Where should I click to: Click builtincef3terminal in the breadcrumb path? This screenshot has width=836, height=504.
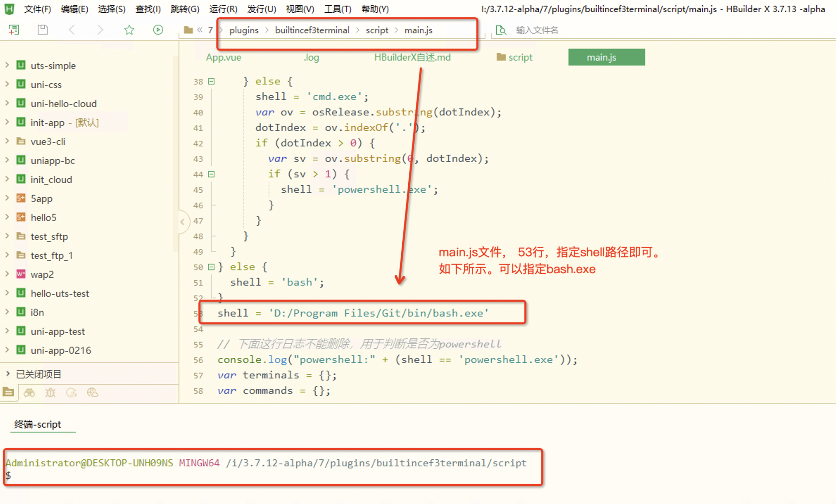click(312, 30)
